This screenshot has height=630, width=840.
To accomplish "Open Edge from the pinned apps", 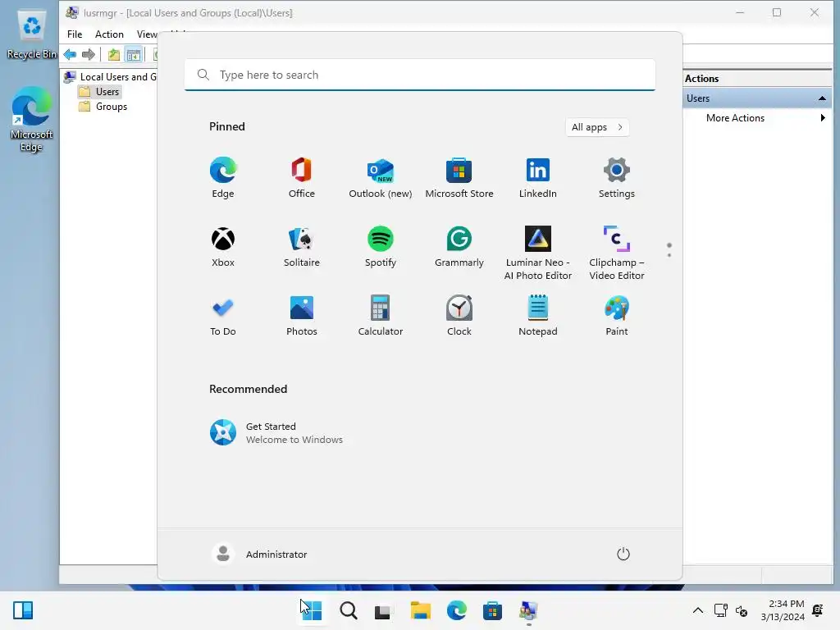I will coord(223,178).
